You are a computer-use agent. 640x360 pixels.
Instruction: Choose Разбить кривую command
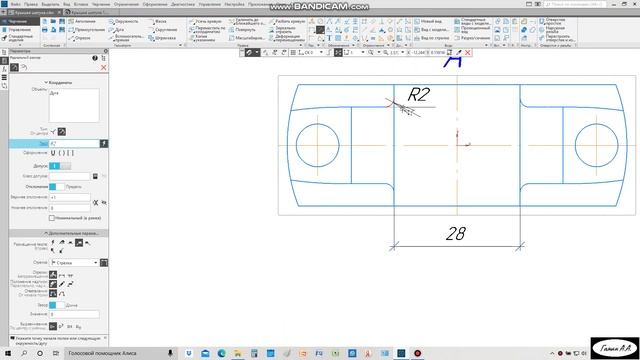pyautogui.click(x=287, y=21)
